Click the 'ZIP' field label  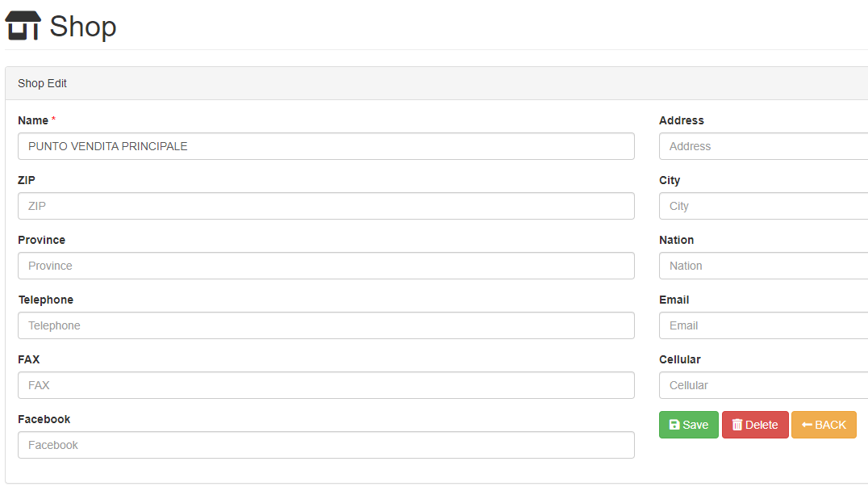[27, 180]
